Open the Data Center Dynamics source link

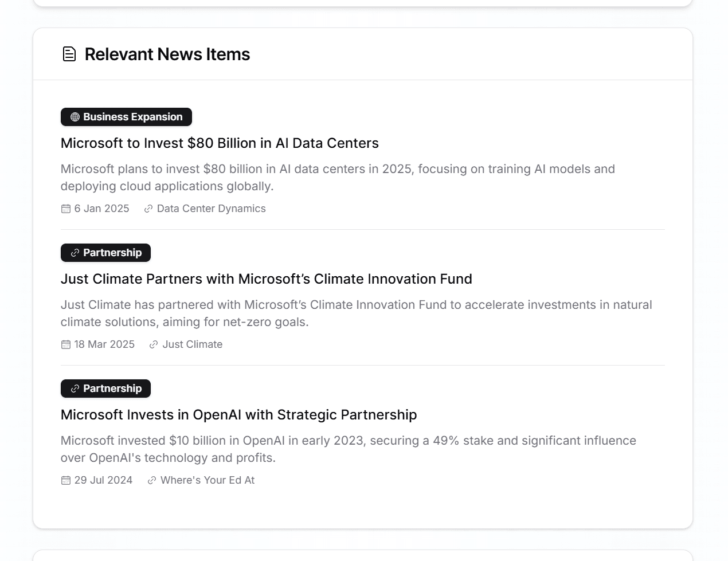tap(211, 209)
